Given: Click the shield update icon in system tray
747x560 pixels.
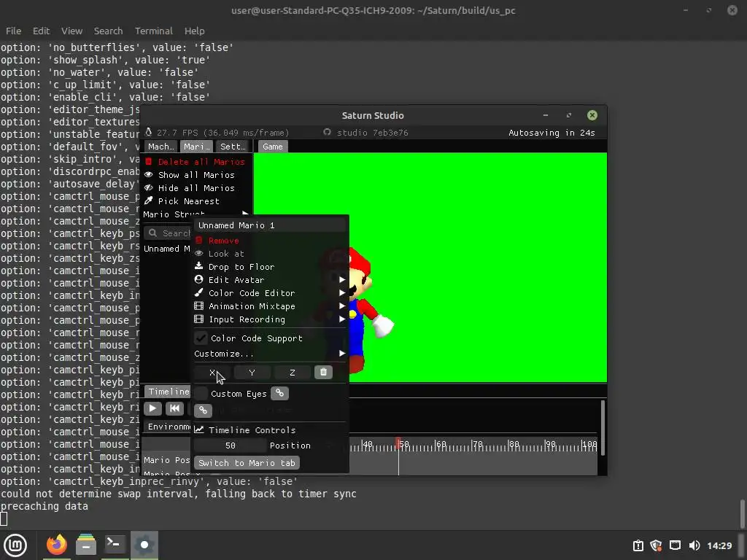Looking at the screenshot, I should pos(656,545).
